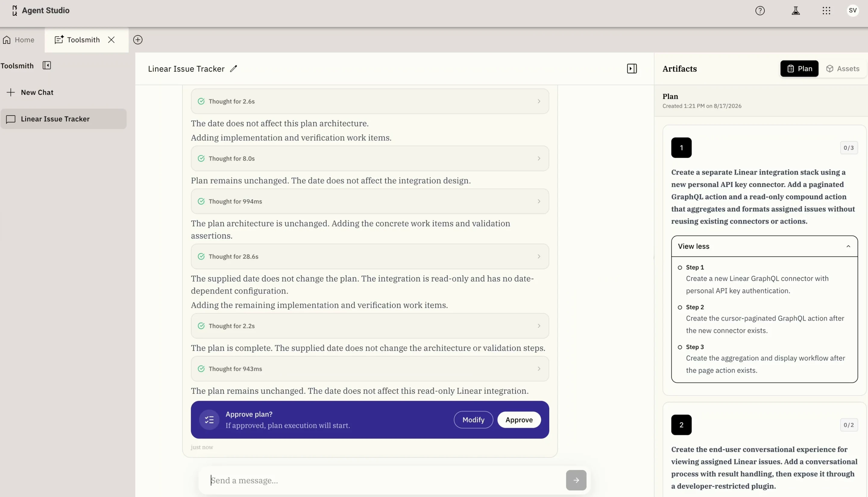Viewport: 868px width, 497px height.
Task: Expand the 'Thought for 2.6s' section
Action: pyautogui.click(x=370, y=102)
